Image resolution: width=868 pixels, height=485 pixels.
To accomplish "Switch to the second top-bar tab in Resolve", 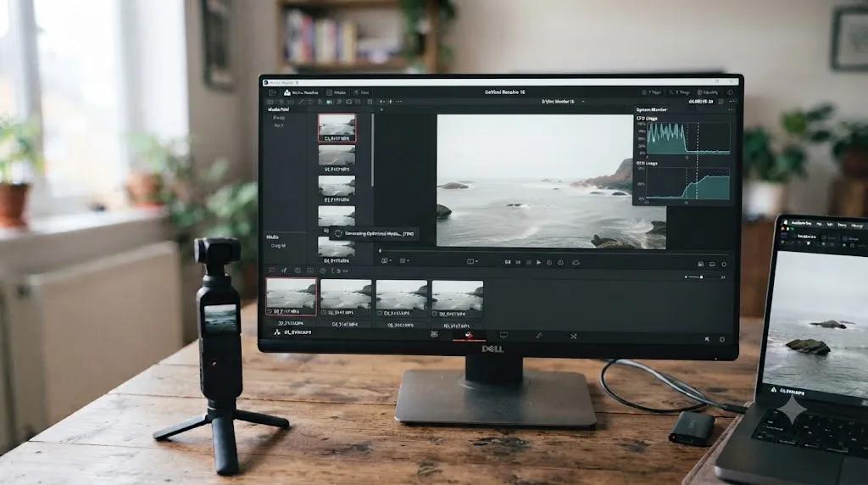I will (x=336, y=92).
